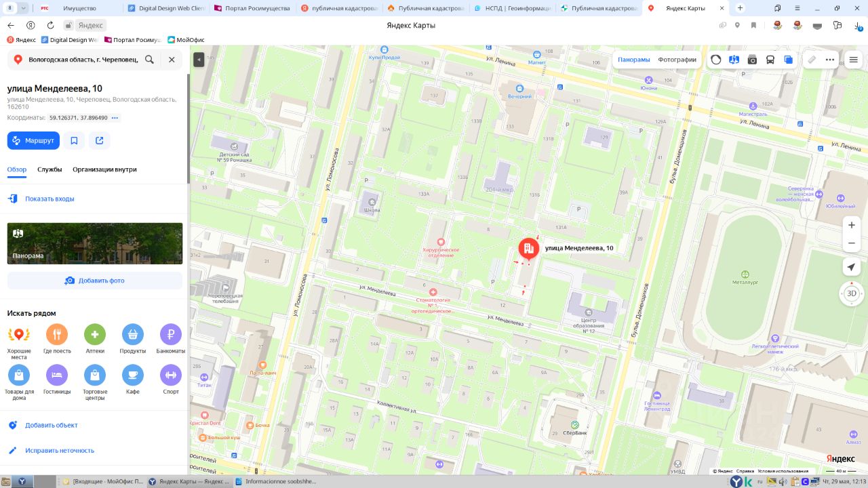Screen dimensions: 868x488
Task: Open the three-dots more tools menu
Action: pyautogui.click(x=830, y=60)
